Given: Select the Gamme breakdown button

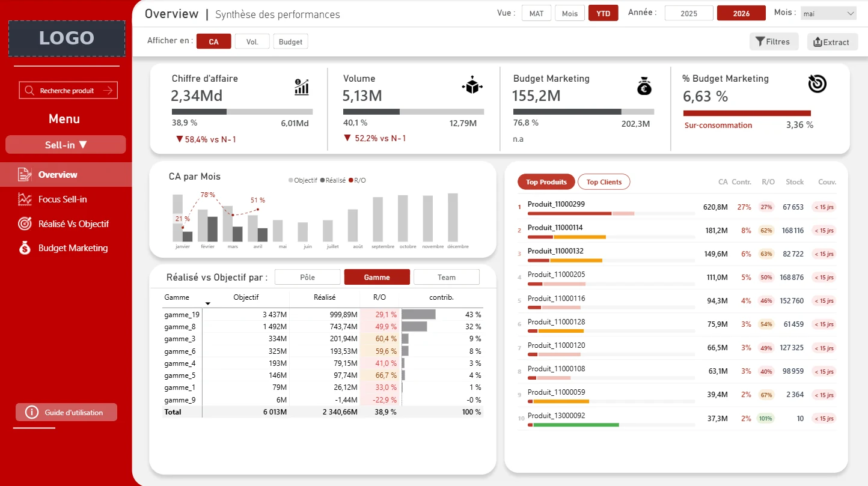Looking at the screenshot, I should click(377, 277).
